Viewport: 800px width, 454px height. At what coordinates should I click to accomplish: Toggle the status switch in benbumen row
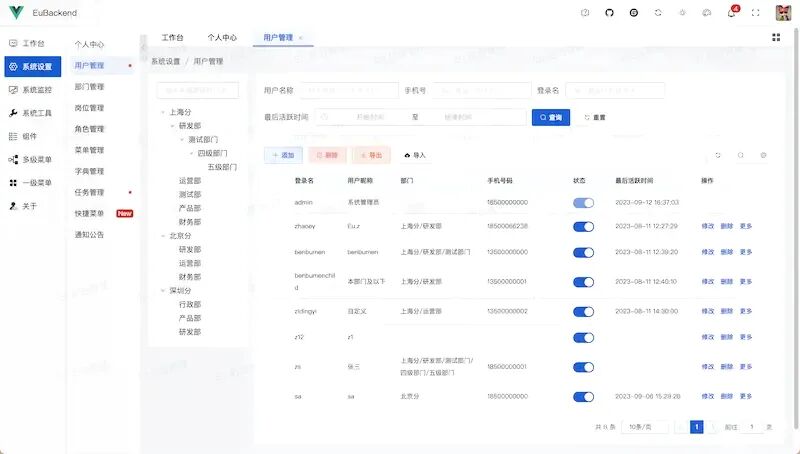click(x=583, y=253)
